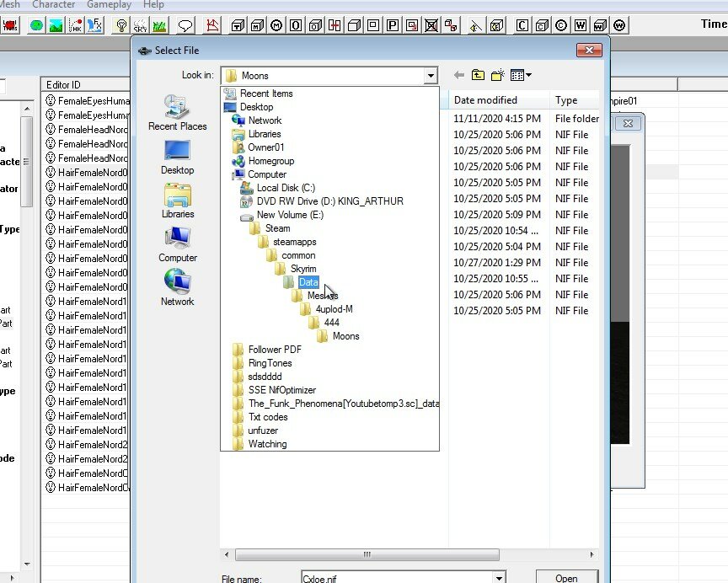This screenshot has width=728, height=583.
Task: Click the 3D cube icon labeled W
Action: [x=600, y=25]
